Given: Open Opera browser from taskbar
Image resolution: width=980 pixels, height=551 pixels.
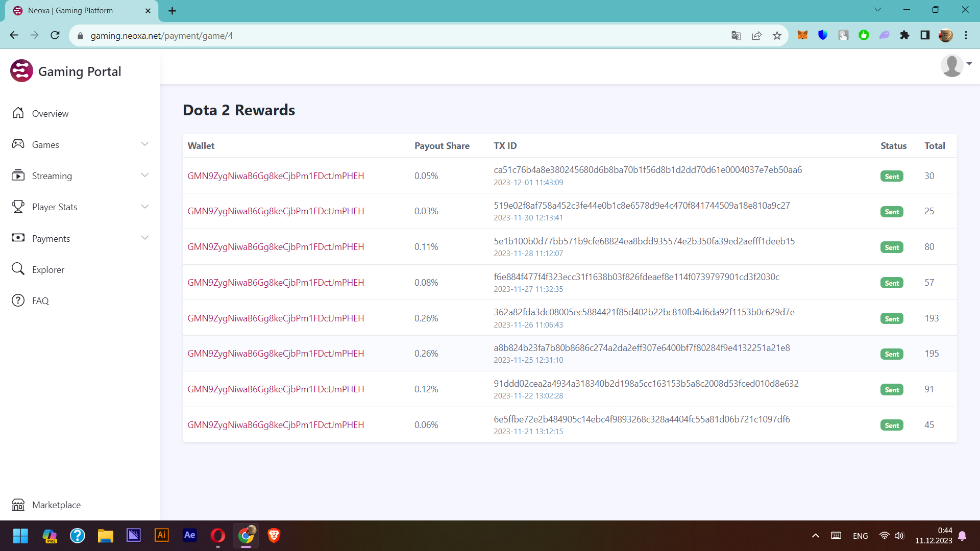Looking at the screenshot, I should 217,535.
